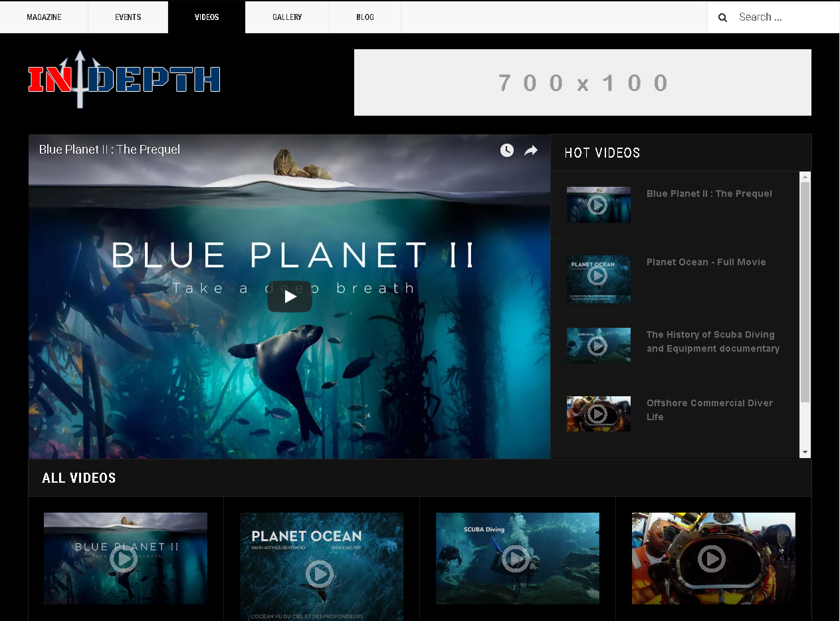The image size is (840, 621).
Task: Play diver helmet thumbnail under All Videos
Action: click(714, 559)
